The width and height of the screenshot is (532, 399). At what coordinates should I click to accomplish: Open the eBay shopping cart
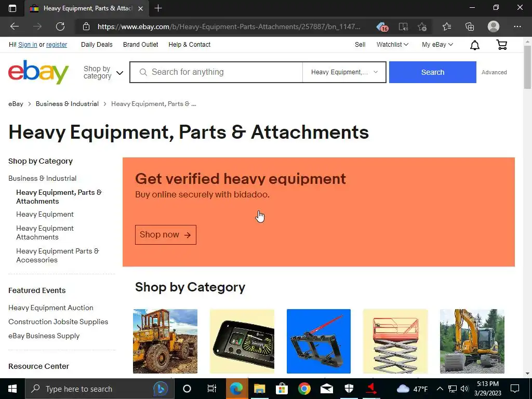pyautogui.click(x=501, y=45)
